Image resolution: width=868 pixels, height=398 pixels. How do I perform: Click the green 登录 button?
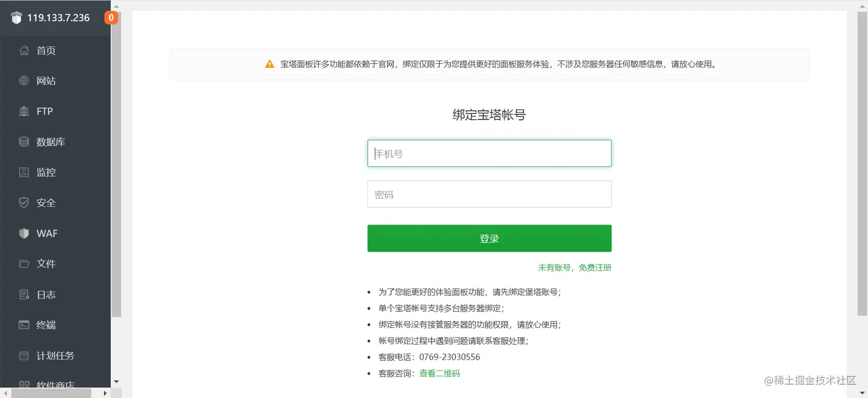click(x=489, y=238)
